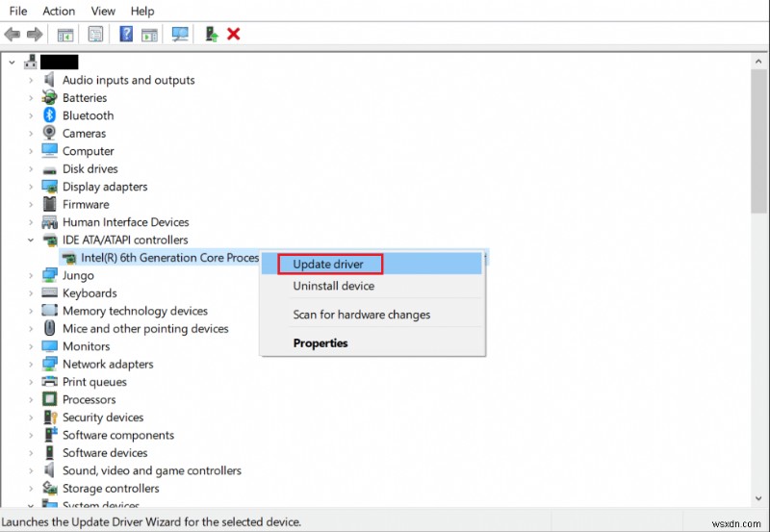Click the Mice and other pointing devices icon
The width and height of the screenshot is (770, 532).
49,328
